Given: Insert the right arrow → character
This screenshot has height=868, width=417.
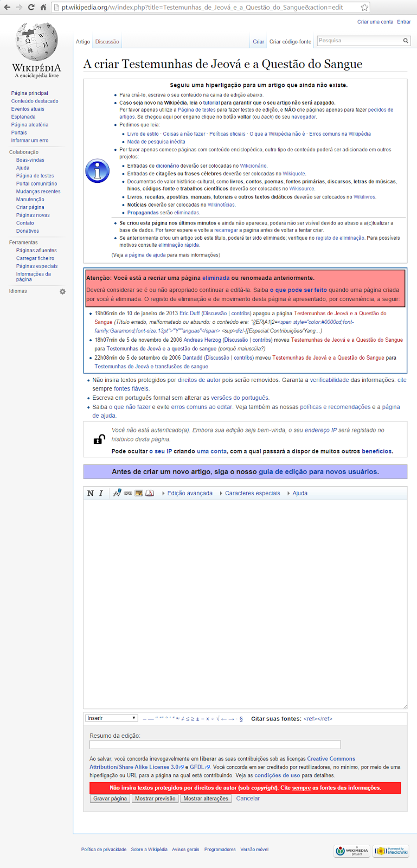Looking at the screenshot, I should (x=232, y=719).
